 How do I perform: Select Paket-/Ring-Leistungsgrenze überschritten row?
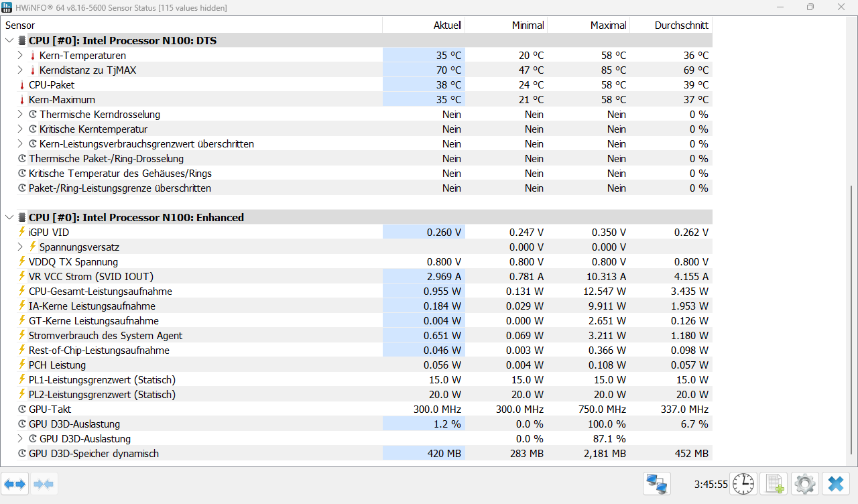click(120, 188)
